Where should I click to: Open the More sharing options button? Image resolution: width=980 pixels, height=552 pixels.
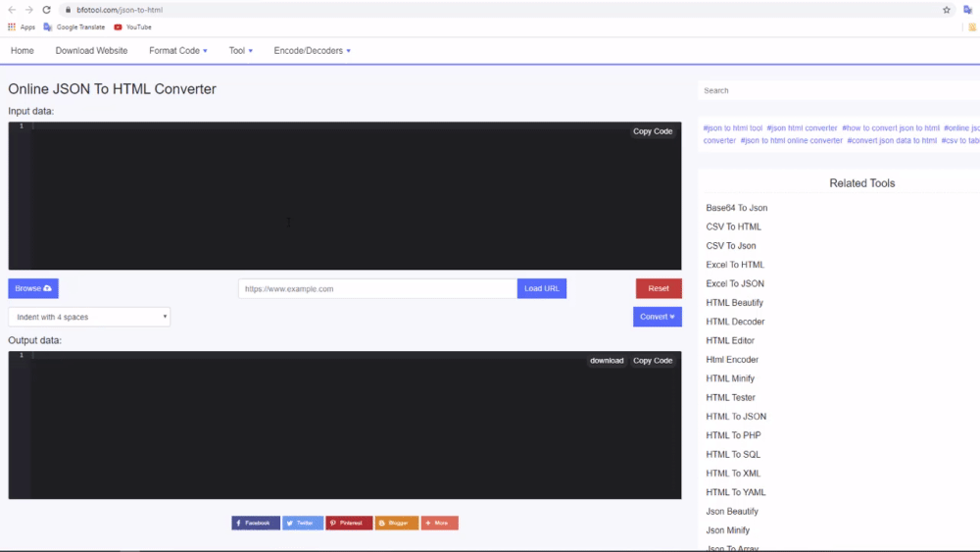439,524
